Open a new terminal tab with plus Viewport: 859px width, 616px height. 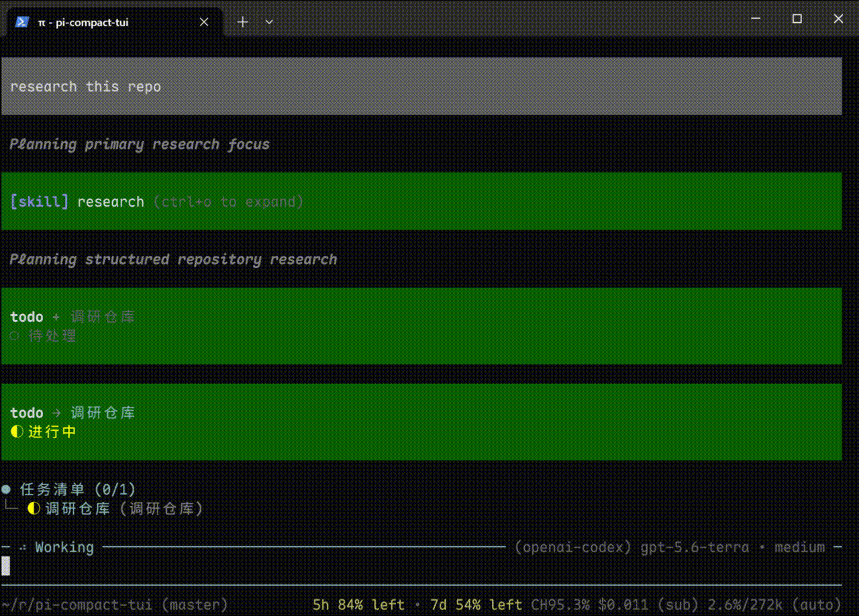pyautogui.click(x=243, y=22)
